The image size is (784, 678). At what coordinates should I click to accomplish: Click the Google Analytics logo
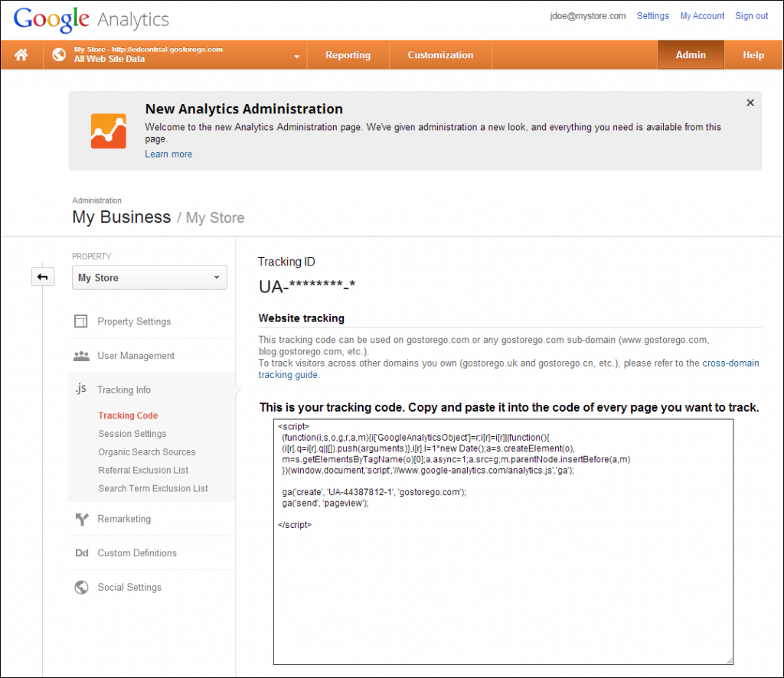click(x=91, y=19)
